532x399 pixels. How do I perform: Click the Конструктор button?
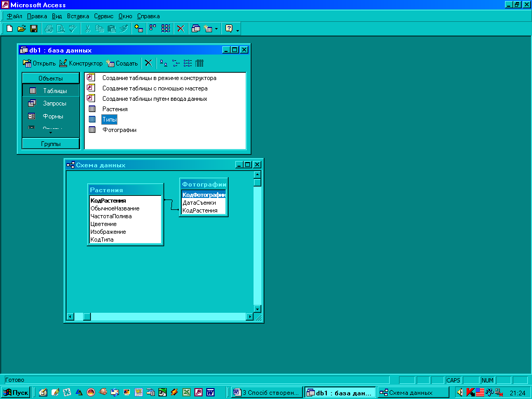81,63
